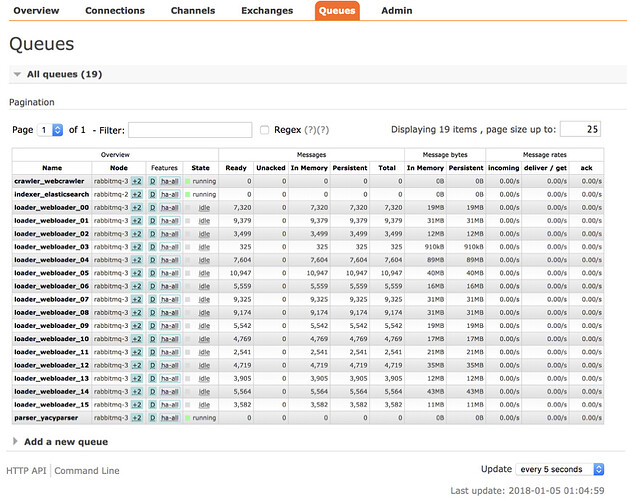Screen dimensions: 627x500
Task: Click the idle state label for loader_webloader_05
Action: click(x=204, y=273)
